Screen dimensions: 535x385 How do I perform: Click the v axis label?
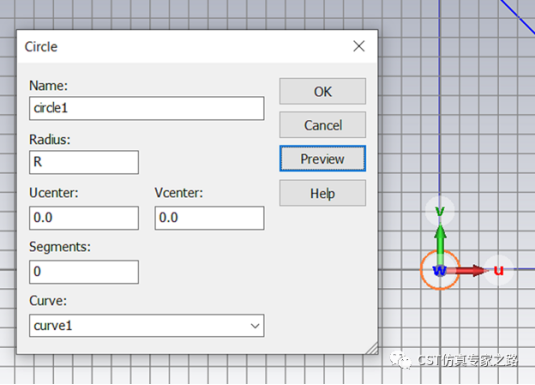pos(440,211)
